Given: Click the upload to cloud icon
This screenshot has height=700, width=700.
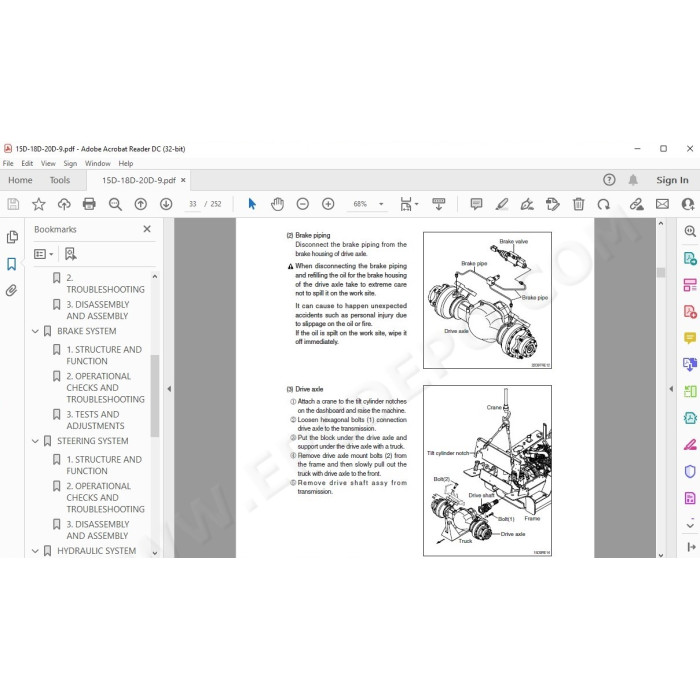Looking at the screenshot, I should click(64, 204).
